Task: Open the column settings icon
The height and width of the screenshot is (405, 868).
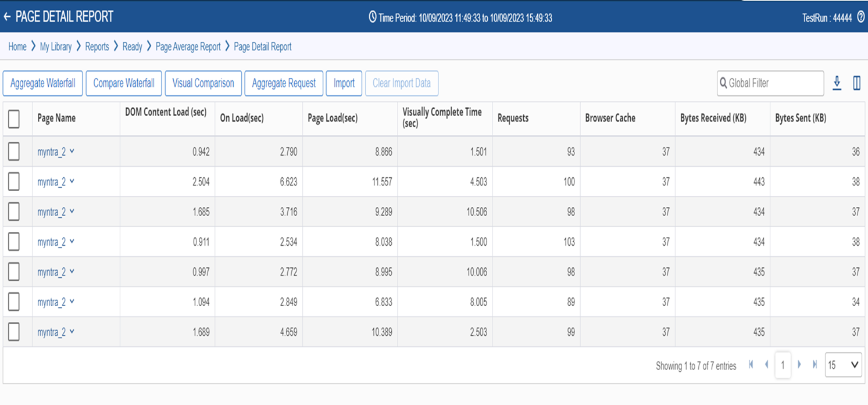Action: pos(857,83)
